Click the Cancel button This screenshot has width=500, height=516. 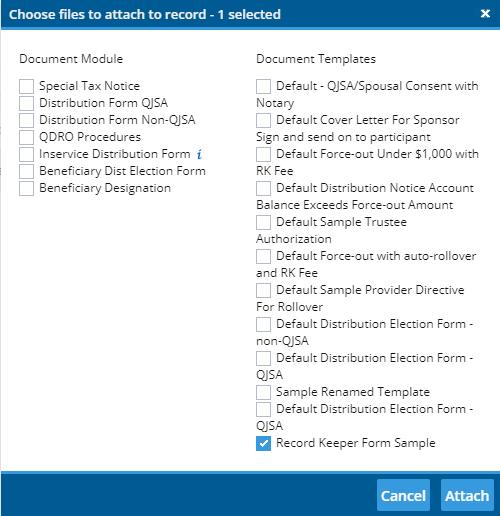click(x=403, y=495)
